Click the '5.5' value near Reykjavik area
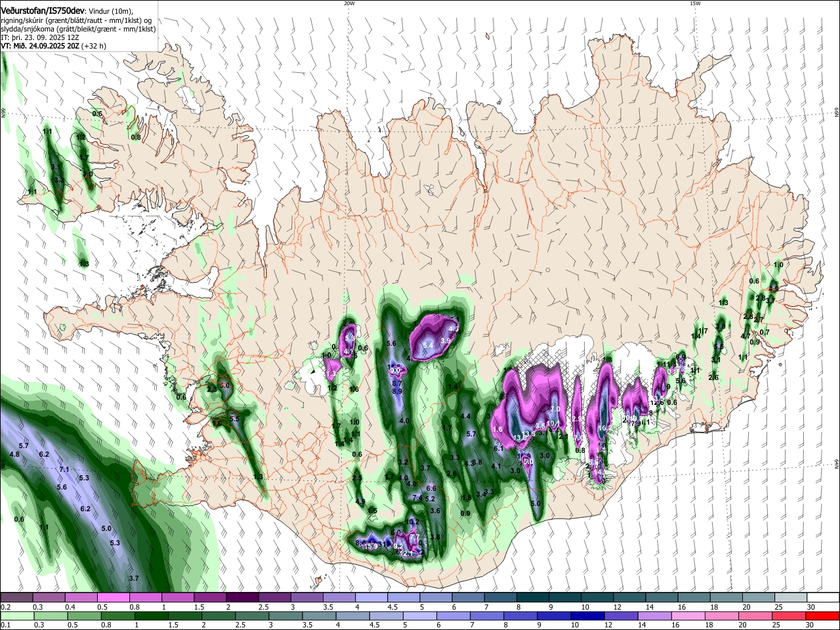The width and height of the screenshot is (840, 630). pos(234,419)
